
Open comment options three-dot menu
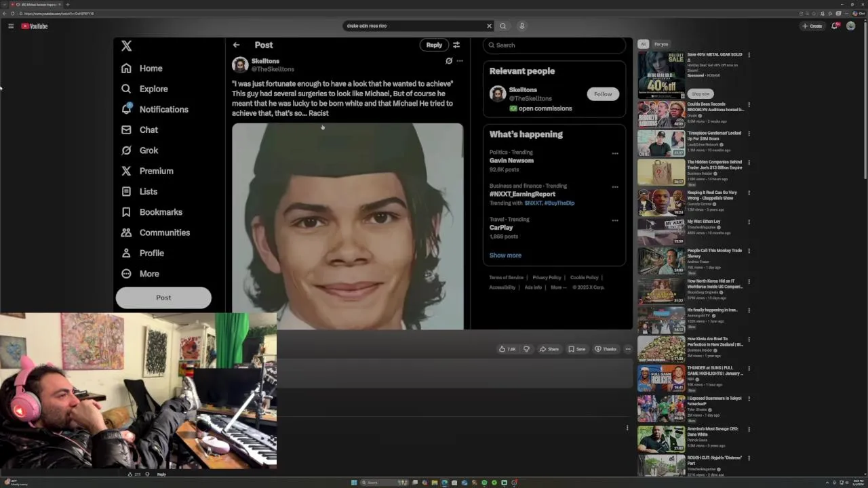(627, 428)
